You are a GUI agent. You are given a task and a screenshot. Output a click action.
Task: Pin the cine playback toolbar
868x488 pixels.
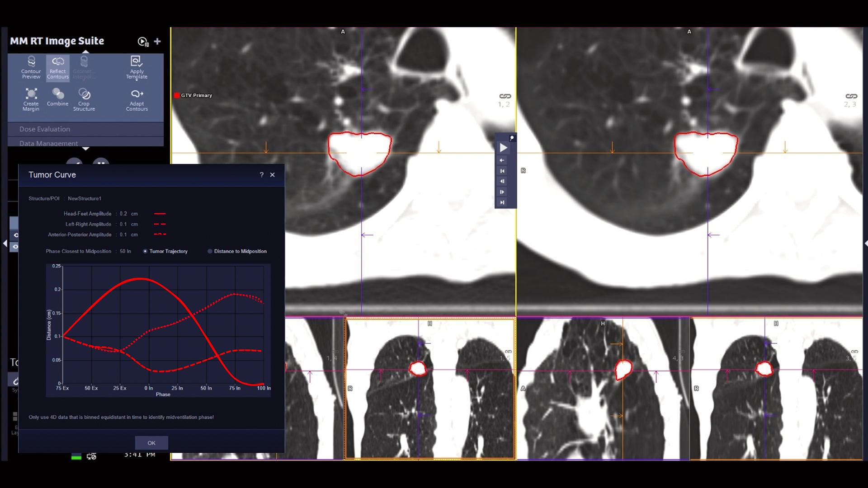[x=512, y=138]
